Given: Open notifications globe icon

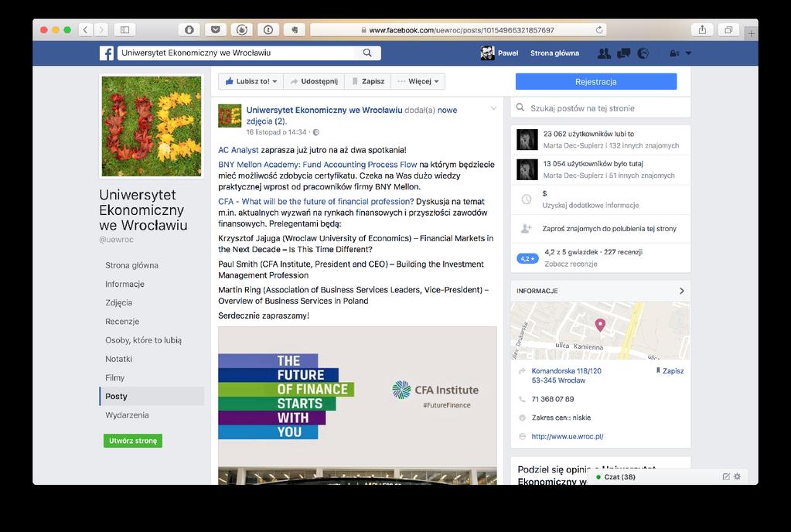Looking at the screenshot, I should point(643,53).
